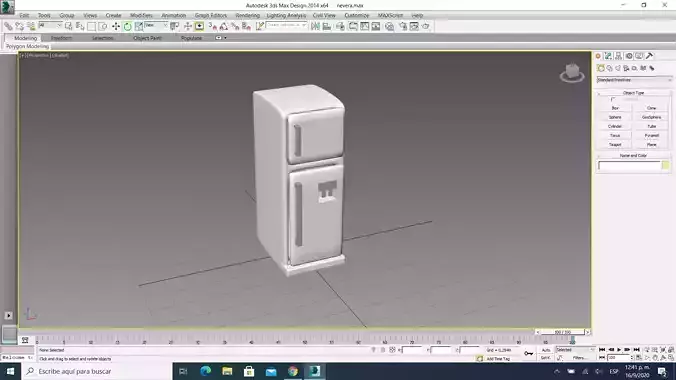Click the GeoSphere primitive button
Screen dimensions: 676x380
point(651,117)
